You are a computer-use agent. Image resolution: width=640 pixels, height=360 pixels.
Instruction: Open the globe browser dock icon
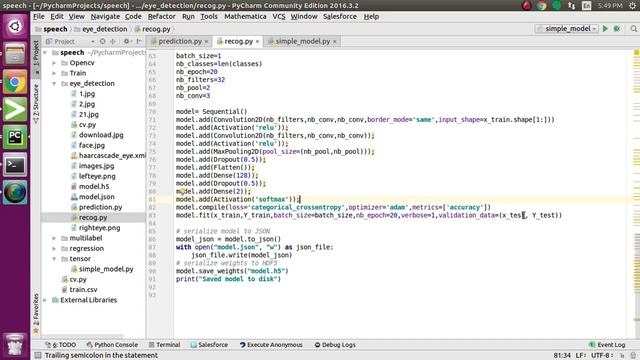15,192
